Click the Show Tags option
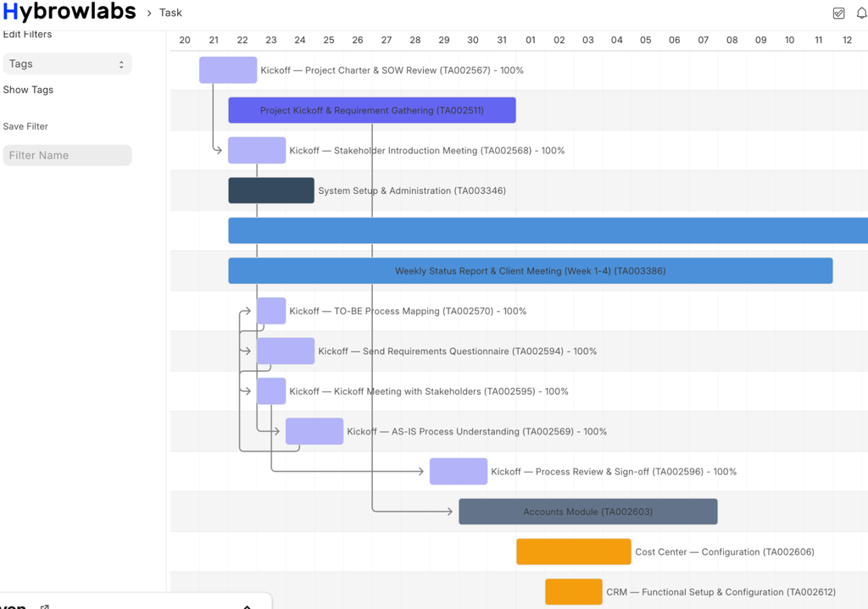This screenshot has height=609, width=868. [x=28, y=90]
